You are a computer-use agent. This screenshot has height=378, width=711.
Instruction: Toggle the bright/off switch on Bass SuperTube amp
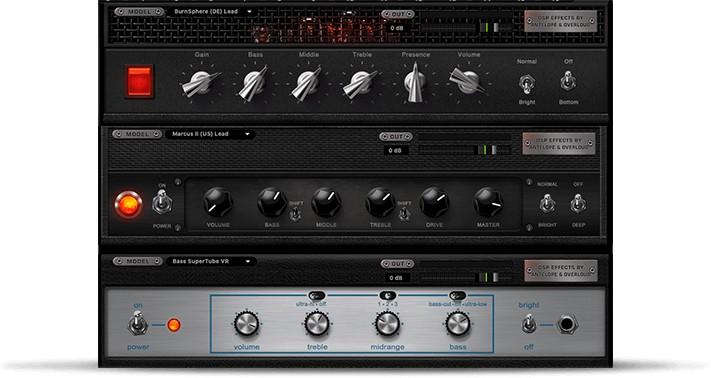(x=529, y=325)
